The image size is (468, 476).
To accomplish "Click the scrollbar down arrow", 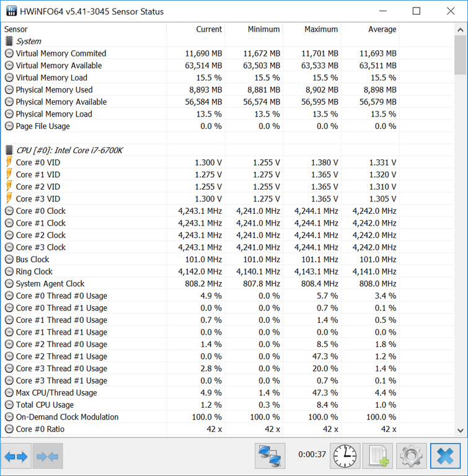I will tap(461, 431).
